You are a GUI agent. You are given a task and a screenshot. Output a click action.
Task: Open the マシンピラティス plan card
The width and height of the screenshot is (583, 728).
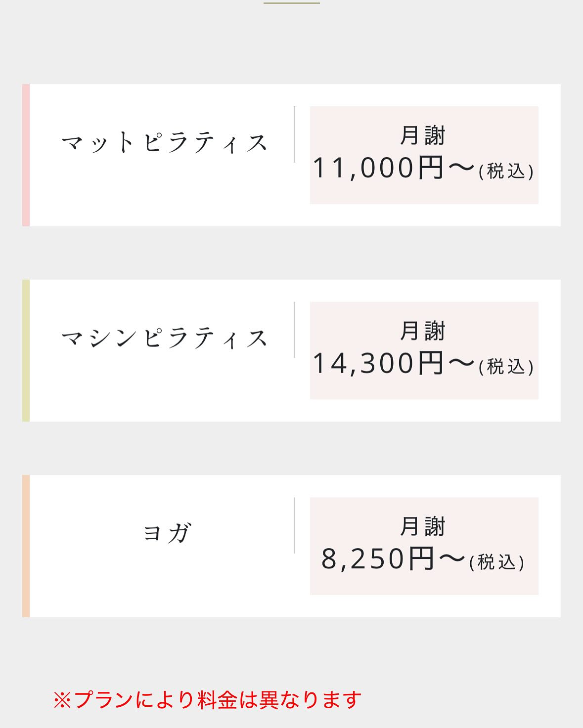(x=291, y=351)
